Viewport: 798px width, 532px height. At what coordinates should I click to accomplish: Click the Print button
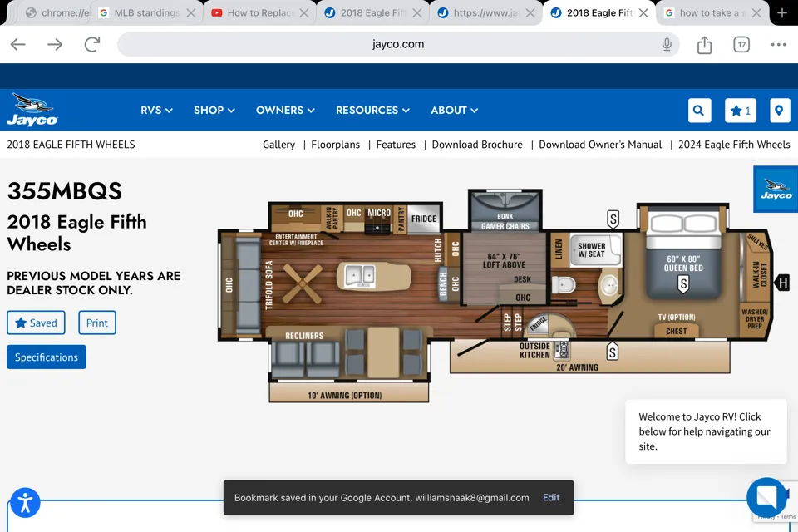tap(96, 323)
